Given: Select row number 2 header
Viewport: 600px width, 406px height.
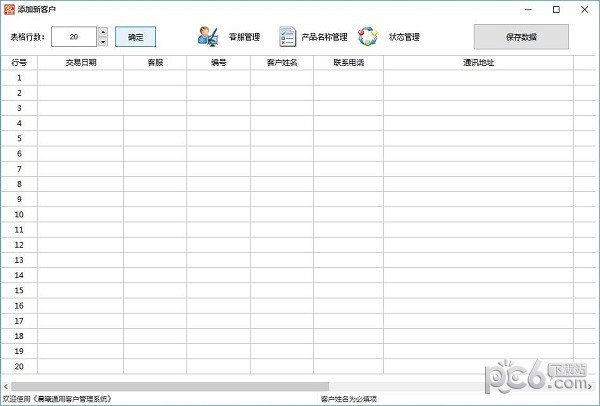Looking at the screenshot, I should click(x=19, y=93).
